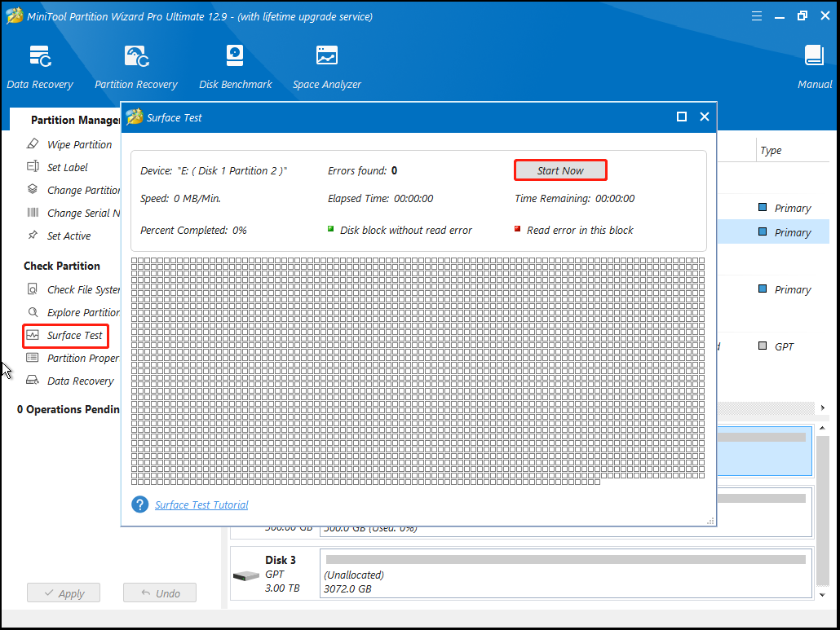Viewport: 840px width, 630px height.
Task: Click the Percent Completed 0% text
Action: [193, 230]
